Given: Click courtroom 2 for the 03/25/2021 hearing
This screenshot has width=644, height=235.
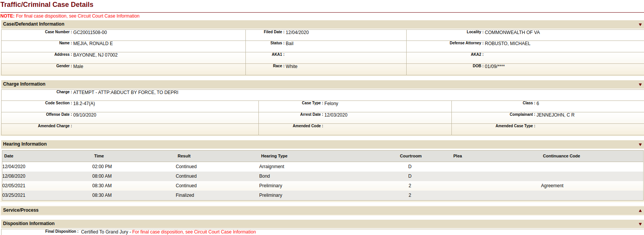Looking at the screenshot, I should pyautogui.click(x=410, y=195).
